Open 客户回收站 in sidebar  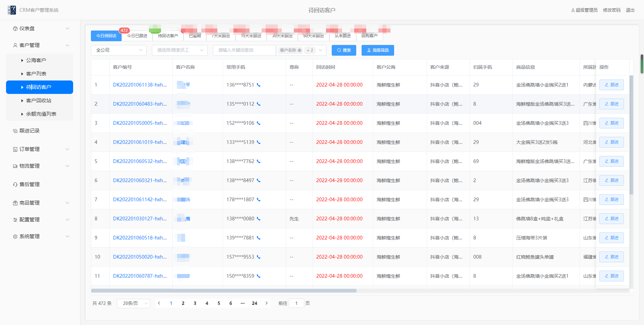[x=40, y=101]
